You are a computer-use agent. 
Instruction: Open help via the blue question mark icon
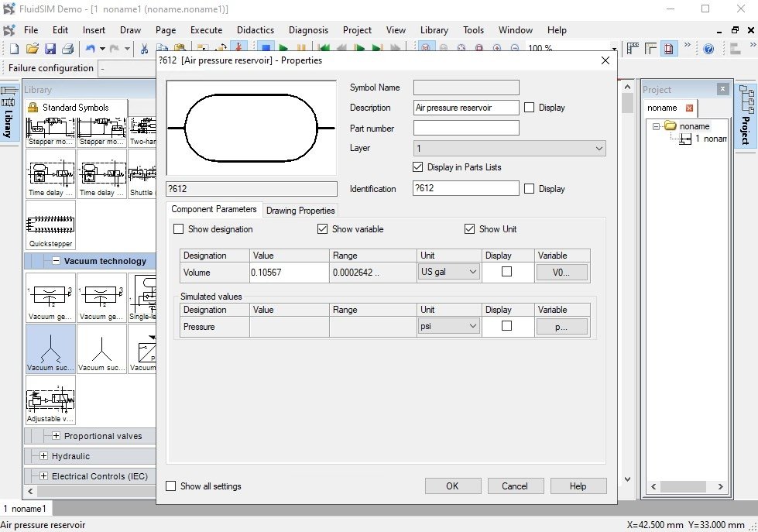[x=708, y=48]
